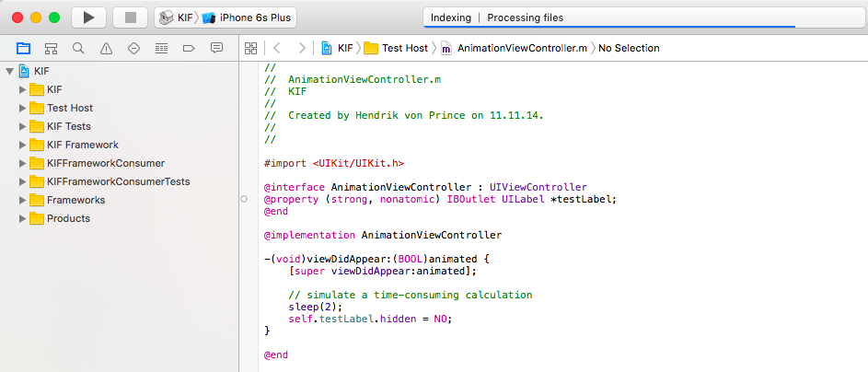Expand the KIFFrameworkConsumer folder
The image size is (868, 372).
click(x=22, y=163)
